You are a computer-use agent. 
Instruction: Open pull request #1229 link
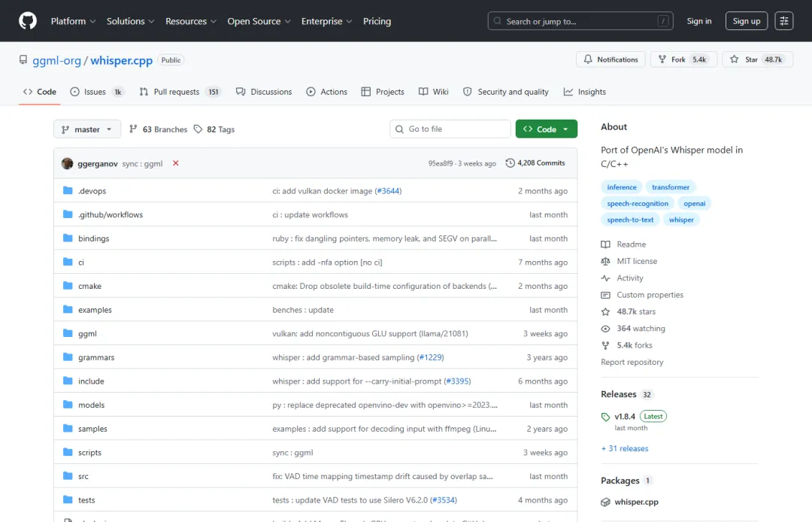(x=430, y=357)
